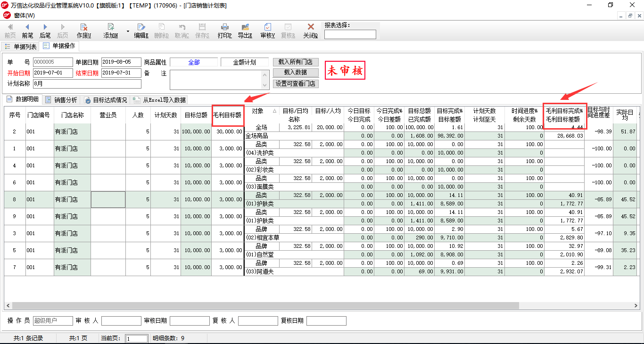Select 金额计划 plan type option
644x344 pixels.
(245, 62)
